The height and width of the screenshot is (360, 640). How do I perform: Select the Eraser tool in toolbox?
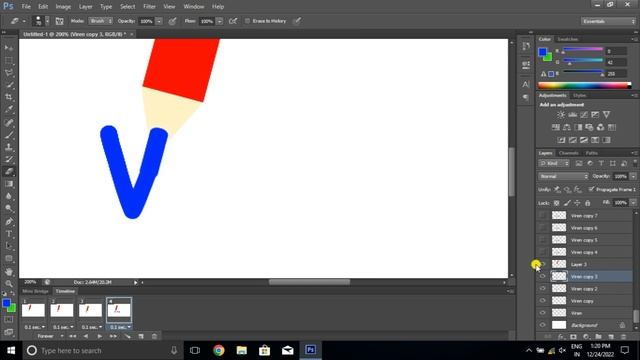click(x=9, y=171)
